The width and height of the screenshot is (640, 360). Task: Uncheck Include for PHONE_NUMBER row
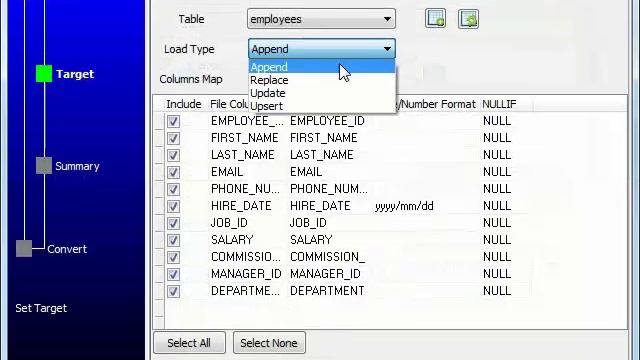[x=173, y=189]
